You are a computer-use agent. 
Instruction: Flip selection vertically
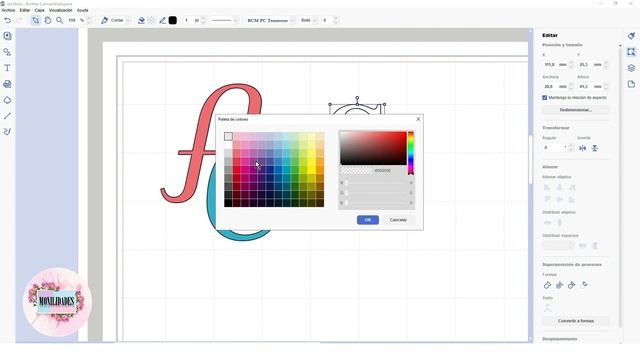(x=595, y=148)
